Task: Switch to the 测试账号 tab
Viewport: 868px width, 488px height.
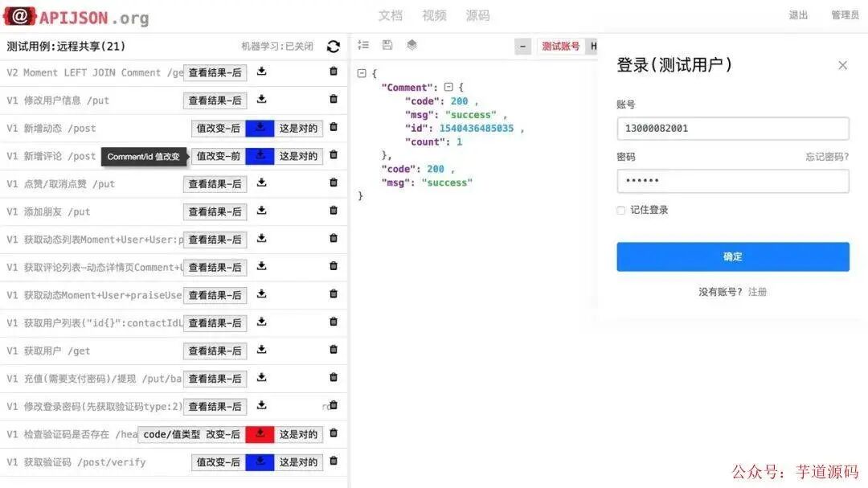Action: [560, 47]
